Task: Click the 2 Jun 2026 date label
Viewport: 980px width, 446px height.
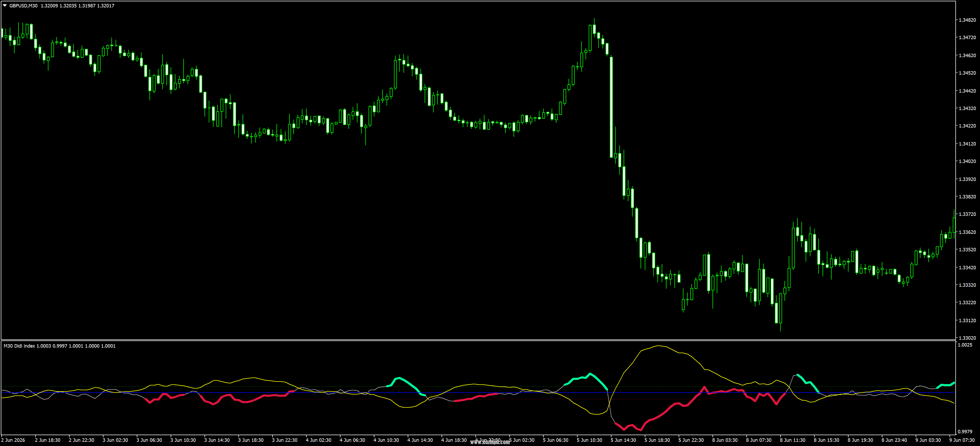Action: point(13,440)
